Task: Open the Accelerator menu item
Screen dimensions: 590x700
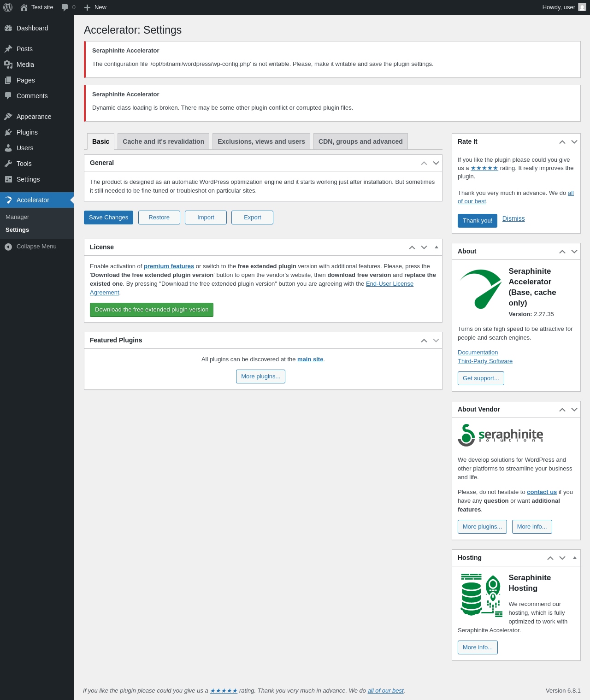Action: 37,200
